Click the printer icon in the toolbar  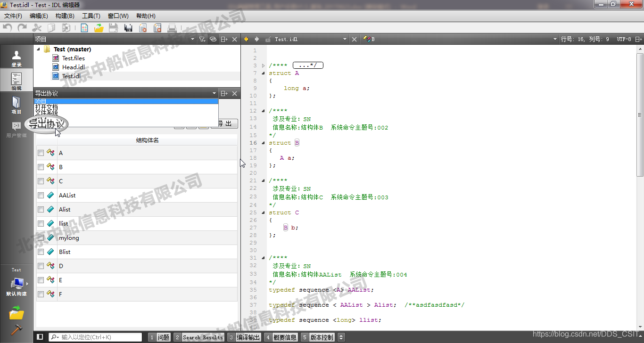pos(172,28)
